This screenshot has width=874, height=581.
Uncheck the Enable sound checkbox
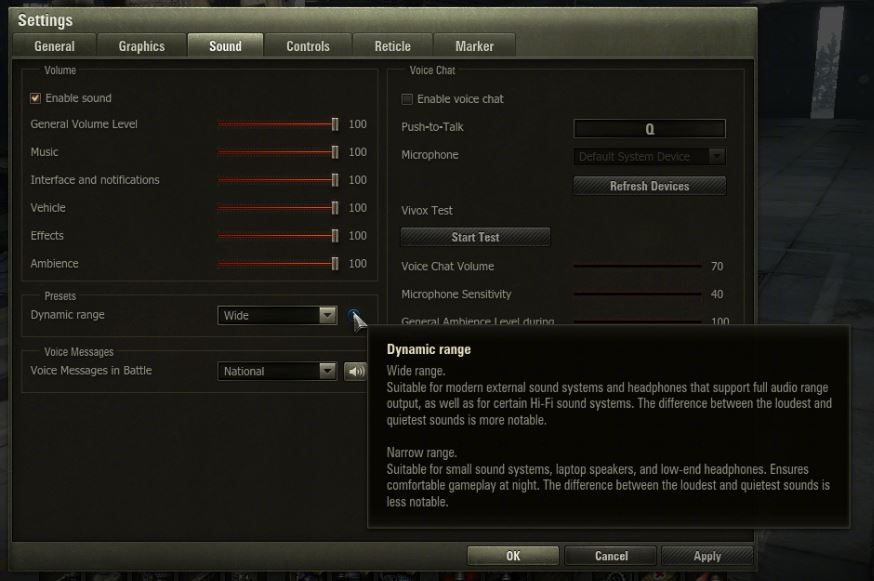36,98
